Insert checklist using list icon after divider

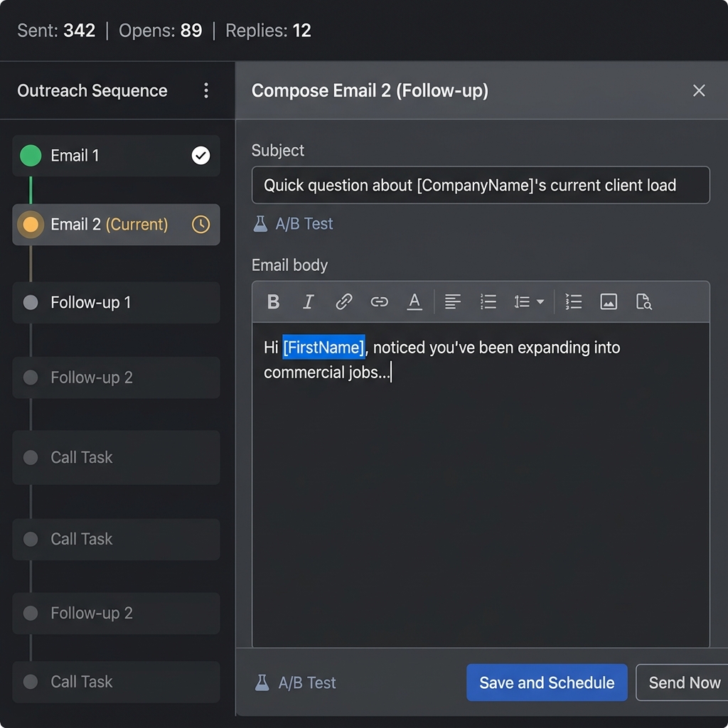574,301
